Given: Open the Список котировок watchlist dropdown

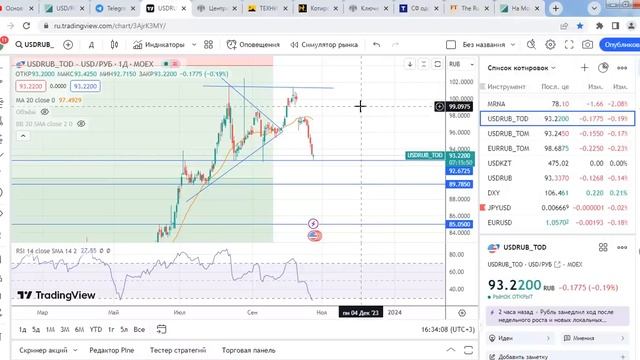Looking at the screenshot, I should pyautogui.click(x=521, y=68).
